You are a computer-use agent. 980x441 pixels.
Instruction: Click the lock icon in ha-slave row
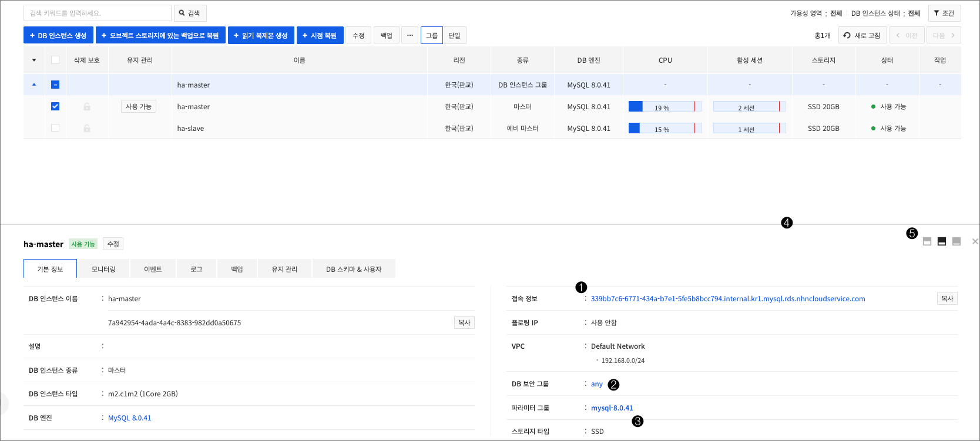pyautogui.click(x=87, y=129)
